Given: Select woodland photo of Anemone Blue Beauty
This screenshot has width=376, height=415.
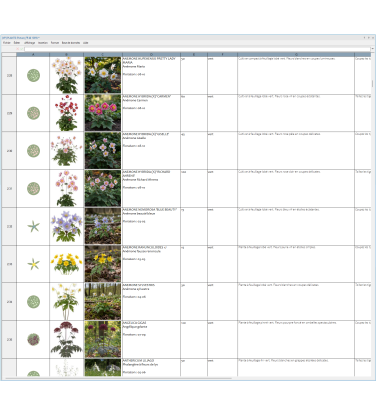Looking at the screenshot, I should point(103,226).
